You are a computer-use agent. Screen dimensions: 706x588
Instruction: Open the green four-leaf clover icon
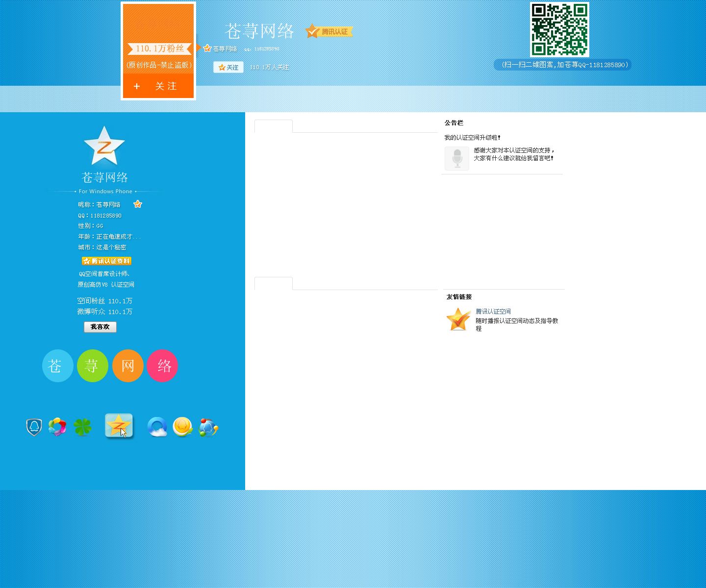click(82, 427)
